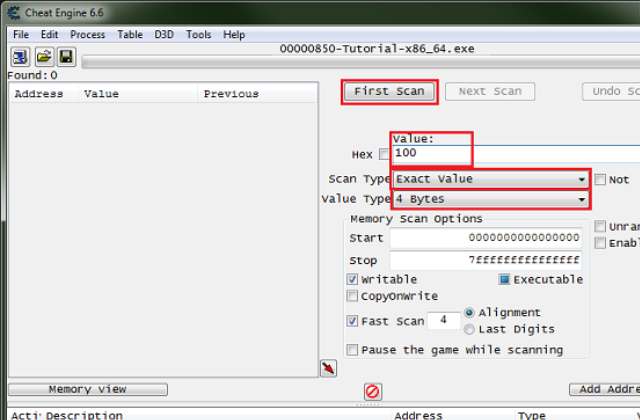Click the save floppy disk icon
This screenshot has width=640, height=420.
(66, 57)
